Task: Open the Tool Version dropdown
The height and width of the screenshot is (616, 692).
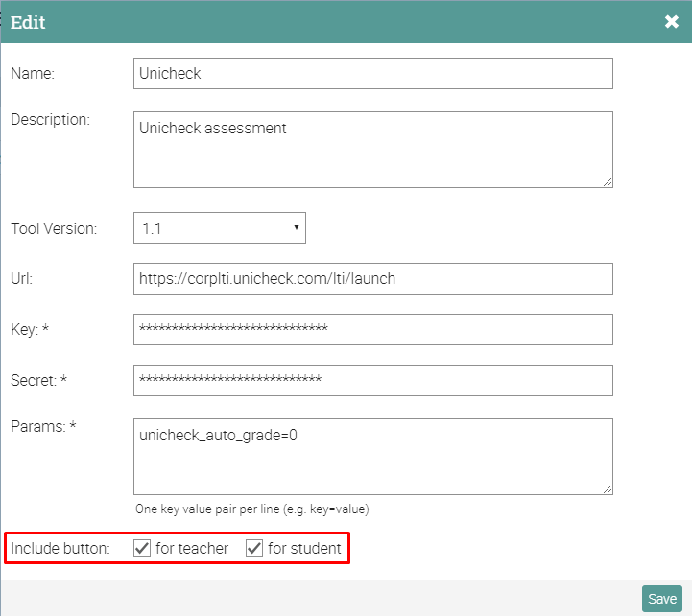Action: click(220, 228)
